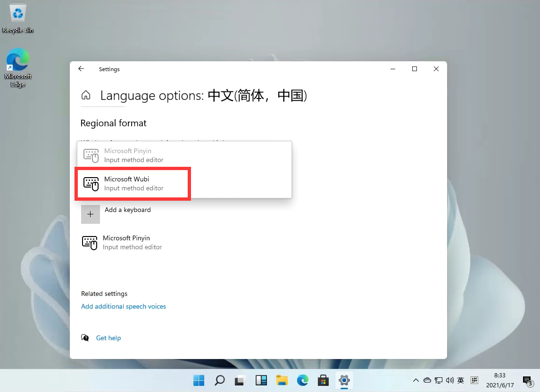Click the Get help link

pyautogui.click(x=108, y=338)
